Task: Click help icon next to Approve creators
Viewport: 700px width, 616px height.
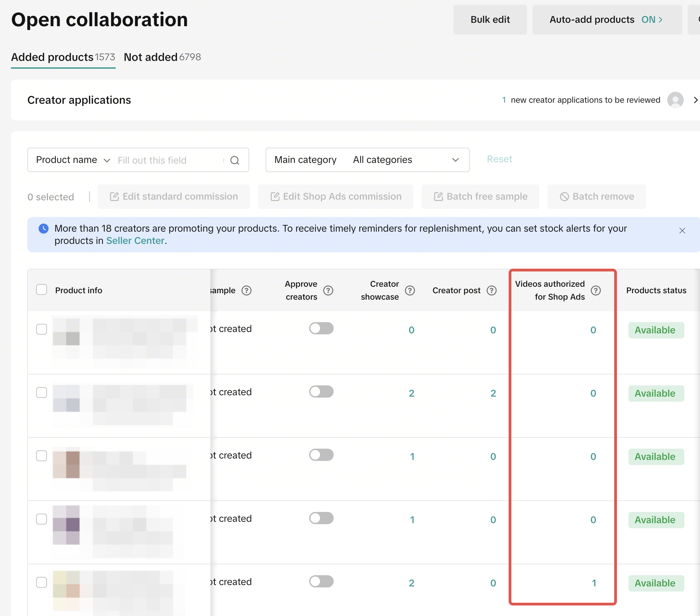Action: [x=328, y=290]
